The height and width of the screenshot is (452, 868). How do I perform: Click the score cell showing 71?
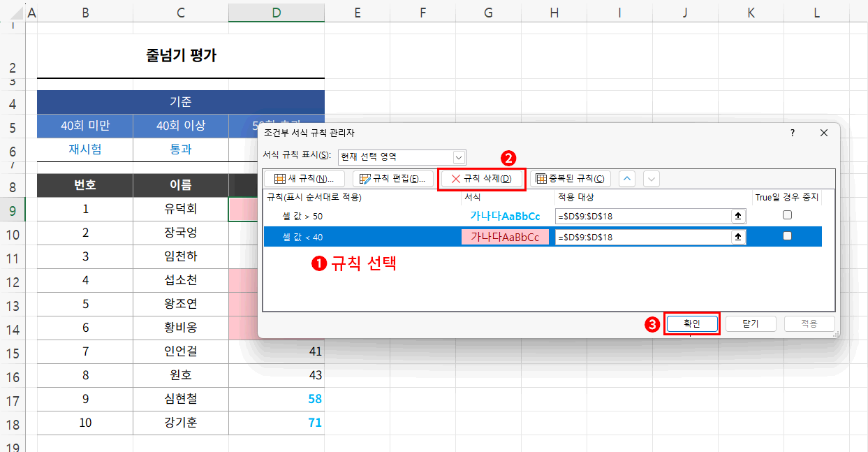click(277, 423)
